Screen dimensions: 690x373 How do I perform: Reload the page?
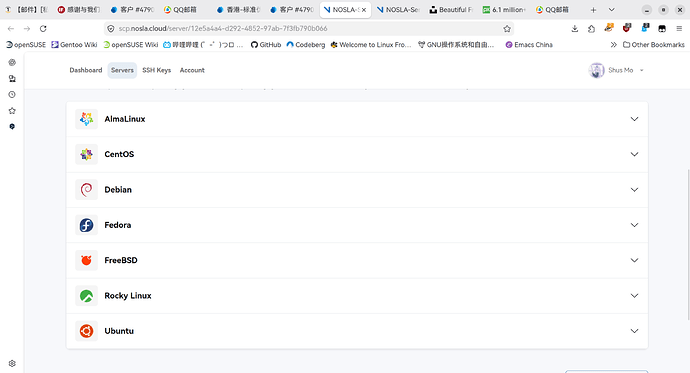pos(43,29)
